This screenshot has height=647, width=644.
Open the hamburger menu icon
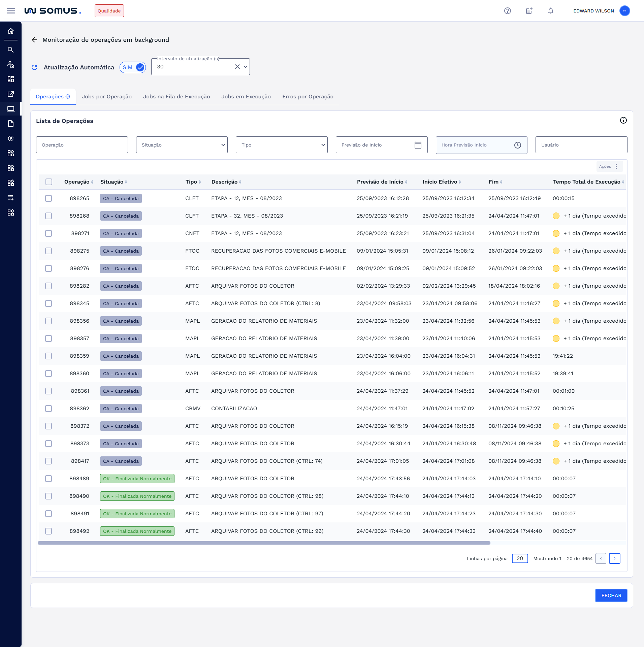(x=11, y=11)
